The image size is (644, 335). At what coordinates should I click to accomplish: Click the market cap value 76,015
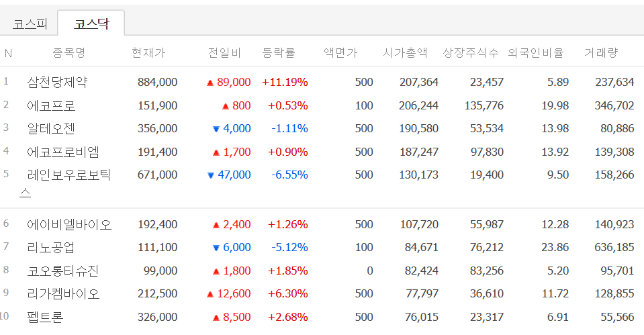tap(422, 317)
